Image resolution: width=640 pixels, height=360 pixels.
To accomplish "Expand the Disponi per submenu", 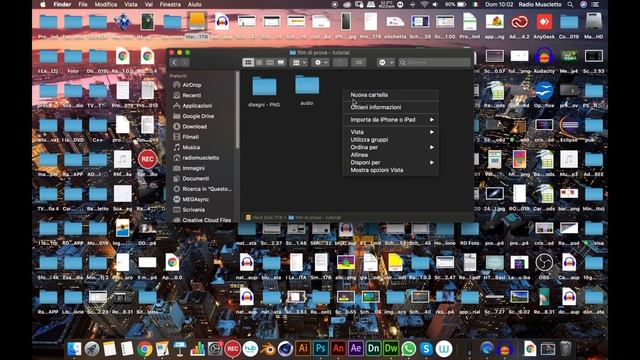I will [x=391, y=162].
